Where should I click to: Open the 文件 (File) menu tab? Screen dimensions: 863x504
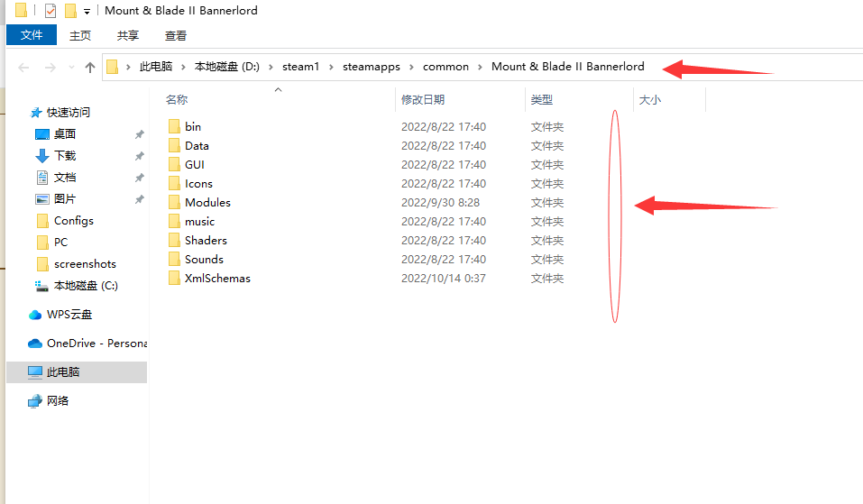[x=32, y=35]
